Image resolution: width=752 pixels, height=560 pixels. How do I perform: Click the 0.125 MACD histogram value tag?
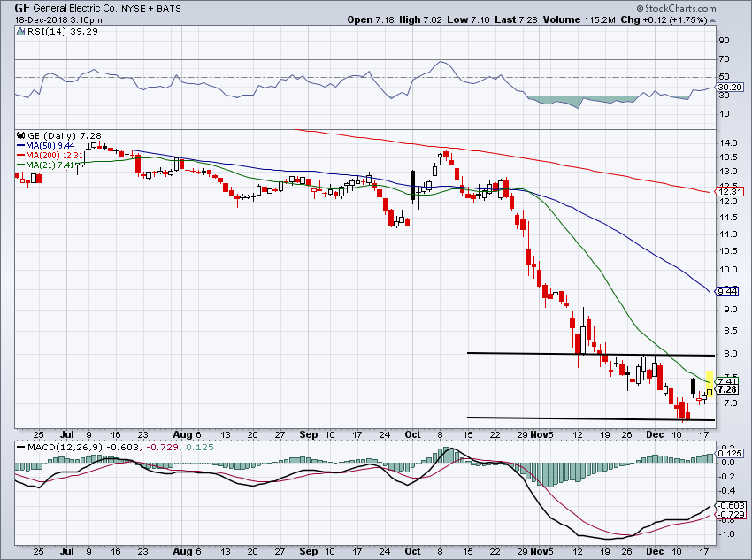pos(731,454)
